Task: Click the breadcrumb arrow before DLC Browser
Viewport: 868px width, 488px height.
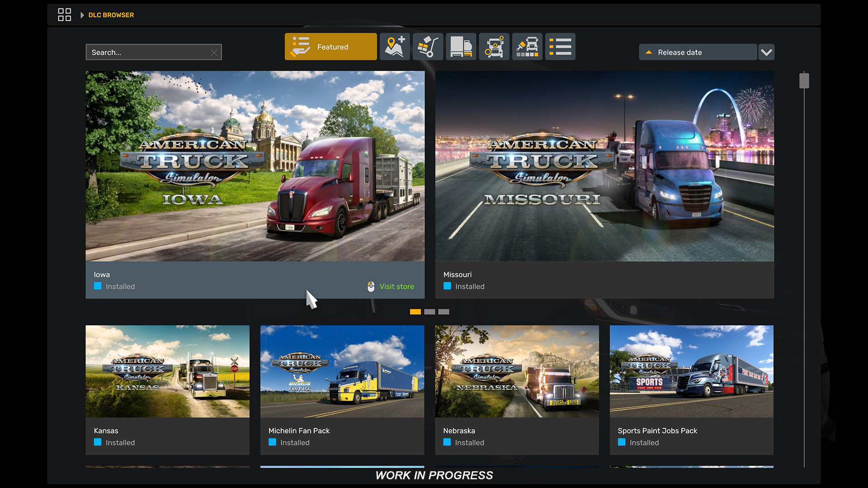Action: pos(82,15)
